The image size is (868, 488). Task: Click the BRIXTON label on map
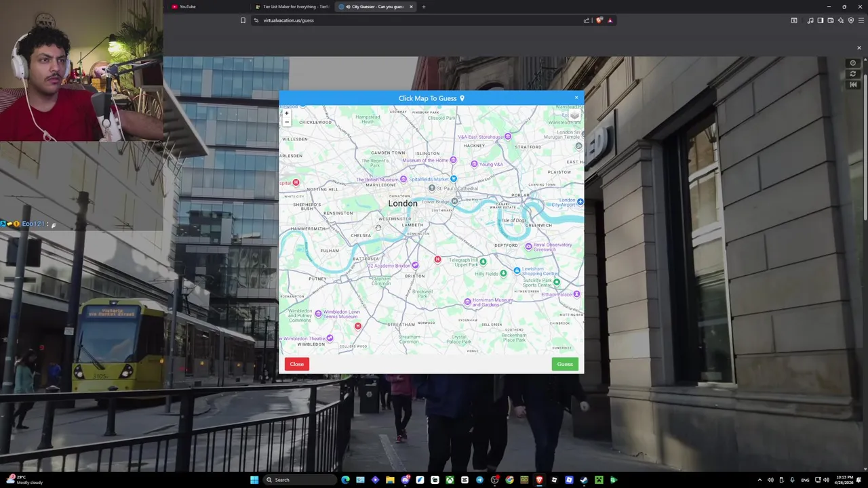414,276
